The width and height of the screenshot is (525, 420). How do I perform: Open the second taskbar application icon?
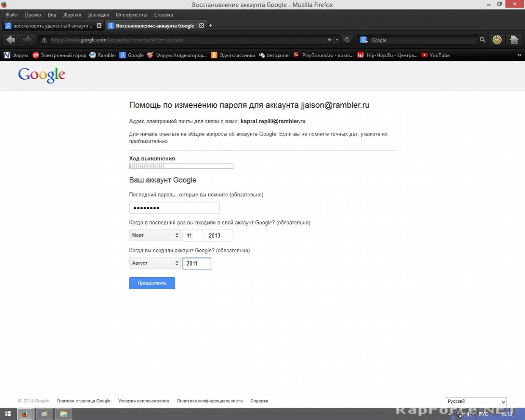point(44,414)
